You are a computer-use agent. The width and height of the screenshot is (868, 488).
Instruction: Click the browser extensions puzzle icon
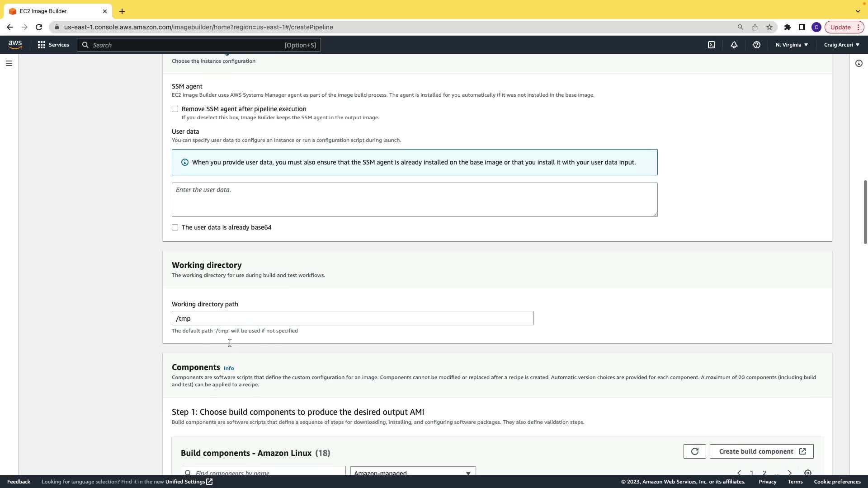click(788, 27)
